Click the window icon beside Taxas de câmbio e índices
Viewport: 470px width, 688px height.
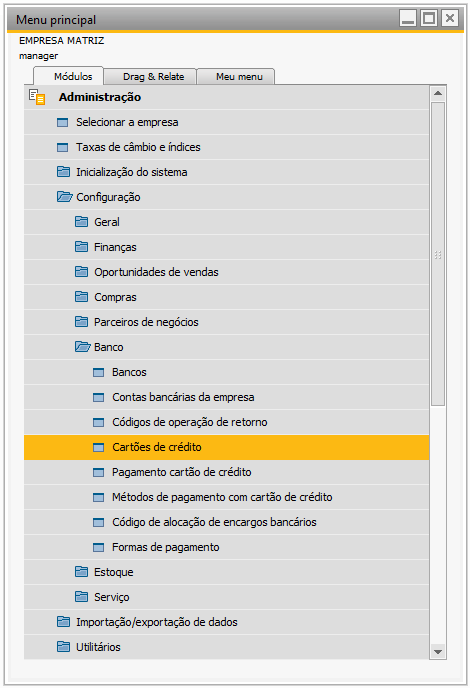[x=63, y=147]
